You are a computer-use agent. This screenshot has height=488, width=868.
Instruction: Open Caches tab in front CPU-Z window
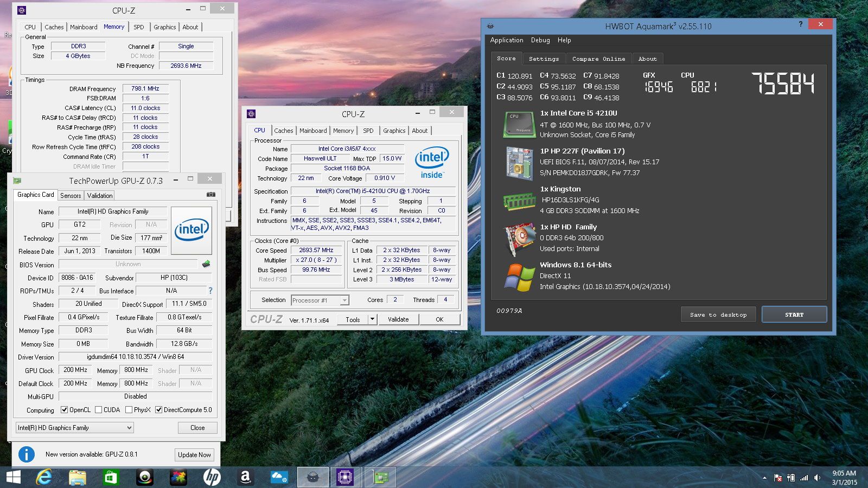(x=284, y=131)
